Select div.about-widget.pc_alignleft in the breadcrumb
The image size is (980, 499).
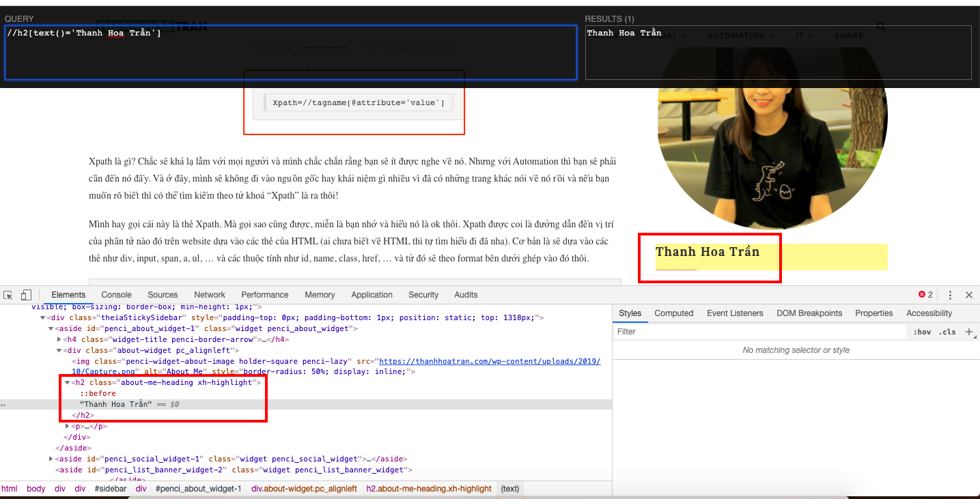tap(304, 489)
